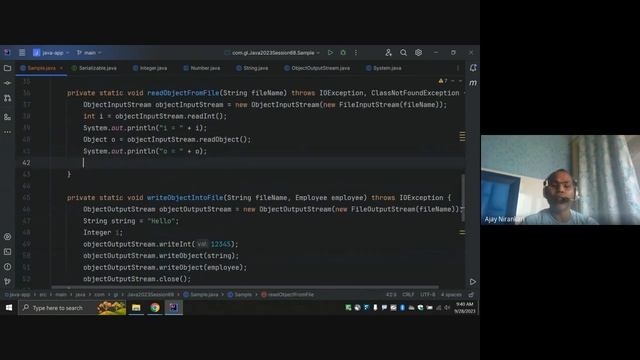This screenshot has height=360, width=640.
Task: Open the taskbar clock and date
Action: tap(464, 308)
